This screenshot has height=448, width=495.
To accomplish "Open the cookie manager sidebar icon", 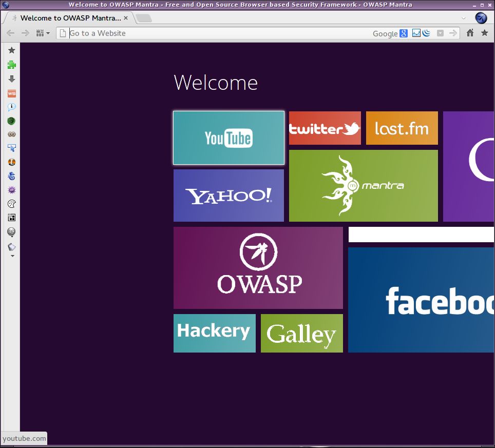I will [x=12, y=204].
